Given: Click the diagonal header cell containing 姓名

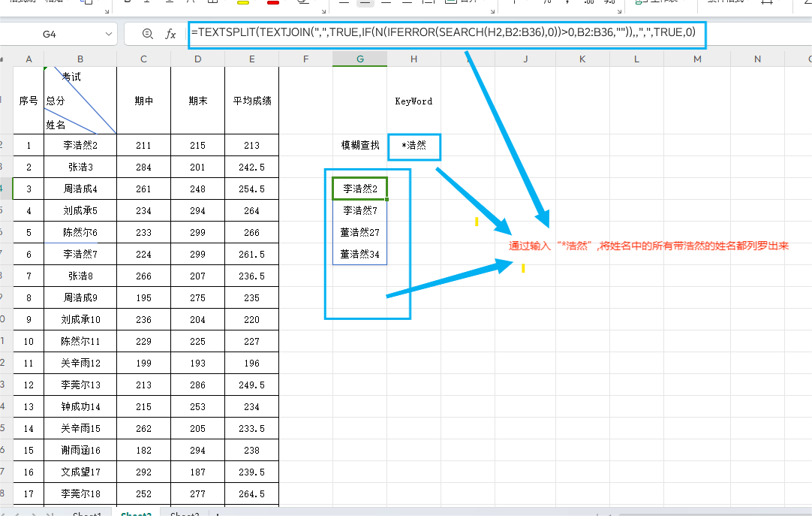Looking at the screenshot, I should point(80,101).
